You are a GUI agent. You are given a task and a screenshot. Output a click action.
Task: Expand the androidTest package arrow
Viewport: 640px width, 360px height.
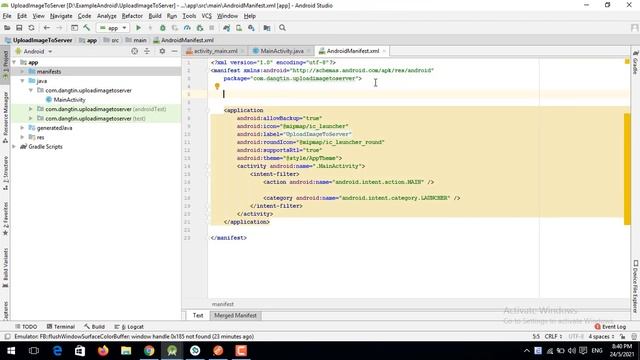pos(31,109)
